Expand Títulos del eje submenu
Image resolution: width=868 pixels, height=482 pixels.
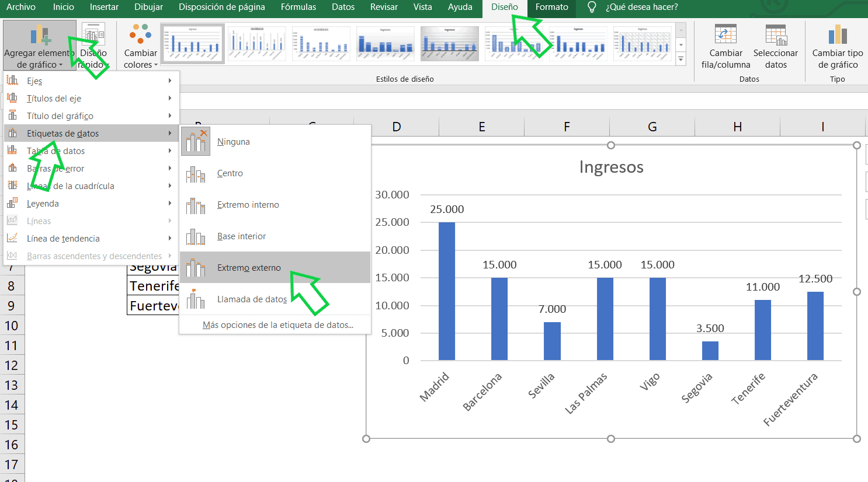[91, 98]
